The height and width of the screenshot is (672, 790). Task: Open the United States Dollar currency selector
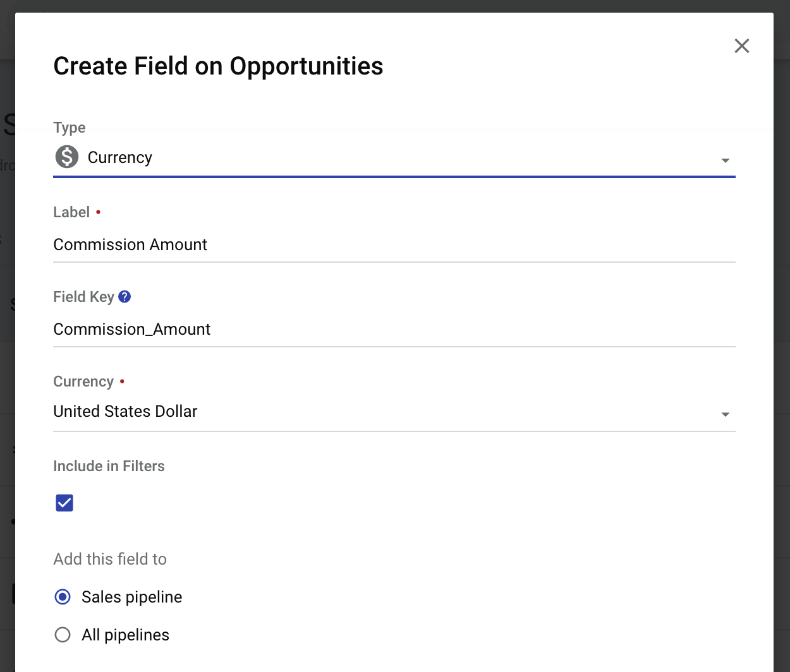(x=394, y=412)
